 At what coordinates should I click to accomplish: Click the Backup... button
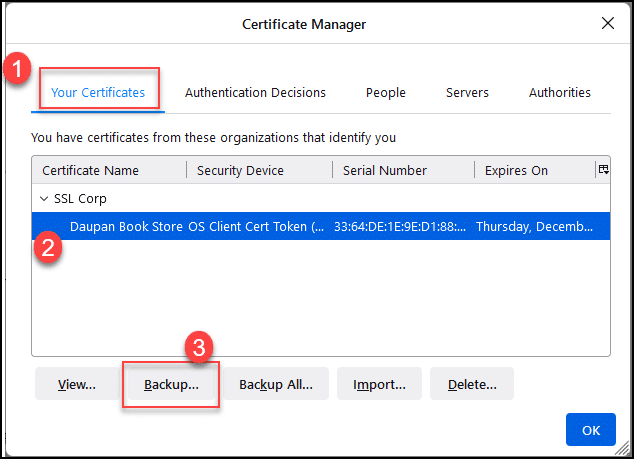pos(171,384)
